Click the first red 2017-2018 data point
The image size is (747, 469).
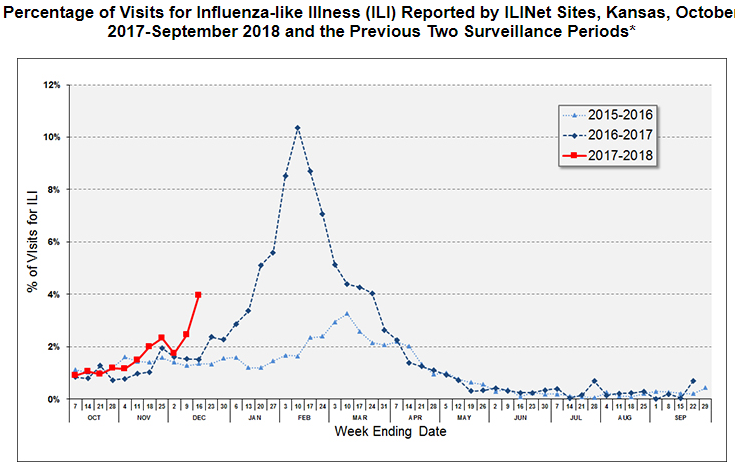(75, 375)
